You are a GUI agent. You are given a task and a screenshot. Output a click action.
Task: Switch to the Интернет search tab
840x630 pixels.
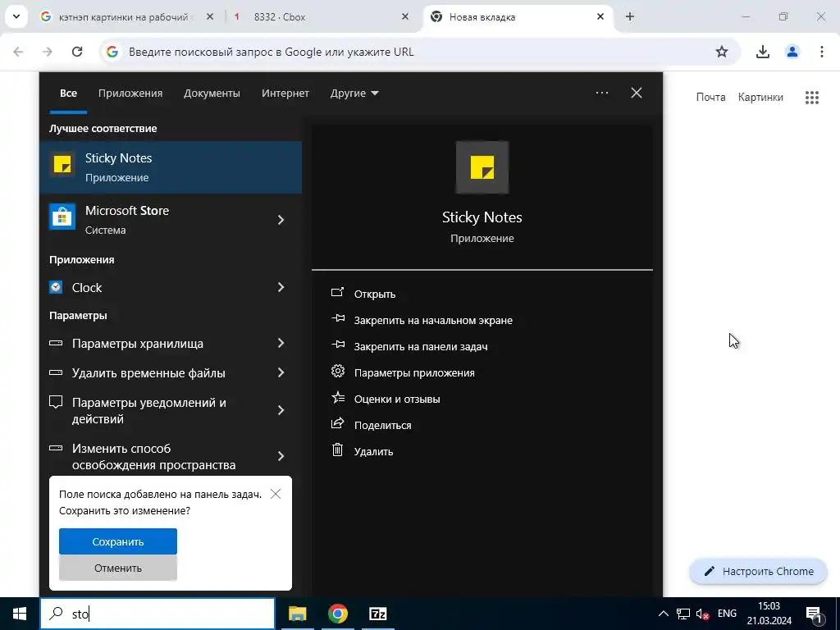pyautogui.click(x=285, y=94)
